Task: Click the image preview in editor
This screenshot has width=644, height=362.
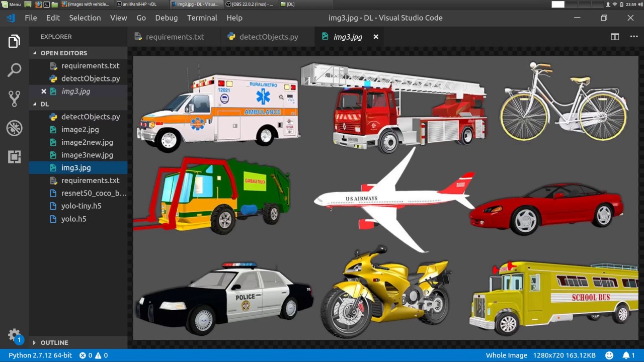Action: click(x=385, y=198)
